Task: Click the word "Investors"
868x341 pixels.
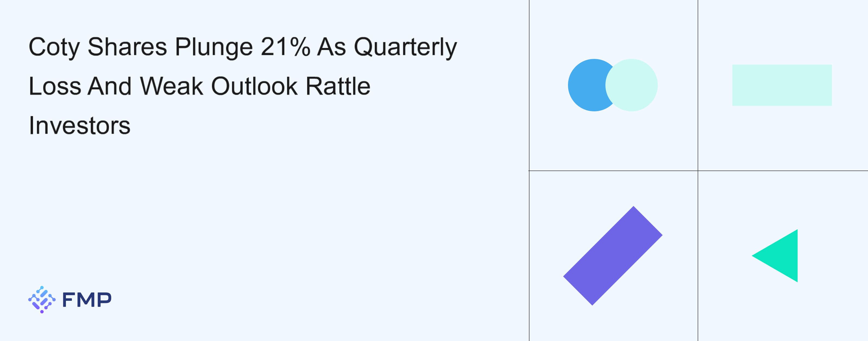Action: [x=79, y=125]
